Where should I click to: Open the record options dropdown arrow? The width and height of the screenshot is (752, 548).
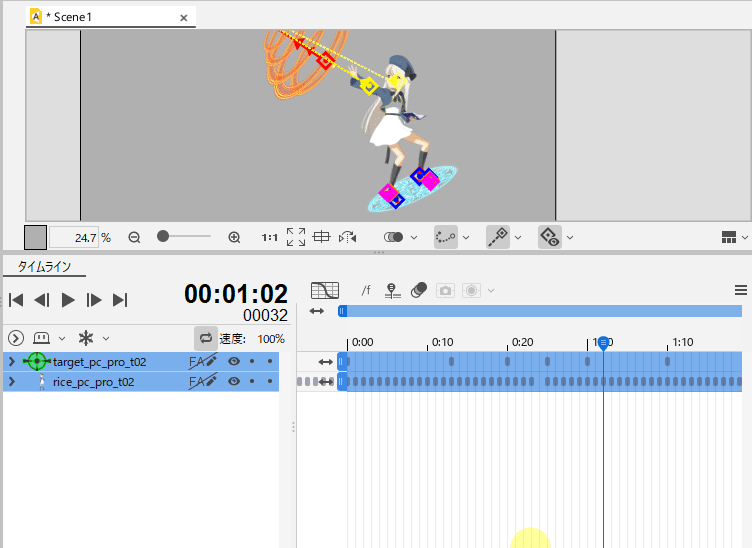point(491,291)
